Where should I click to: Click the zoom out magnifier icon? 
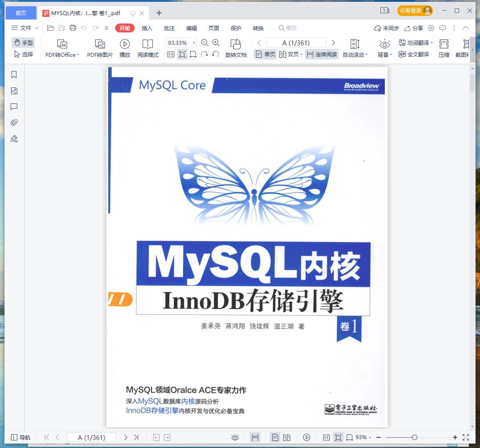[x=205, y=43]
